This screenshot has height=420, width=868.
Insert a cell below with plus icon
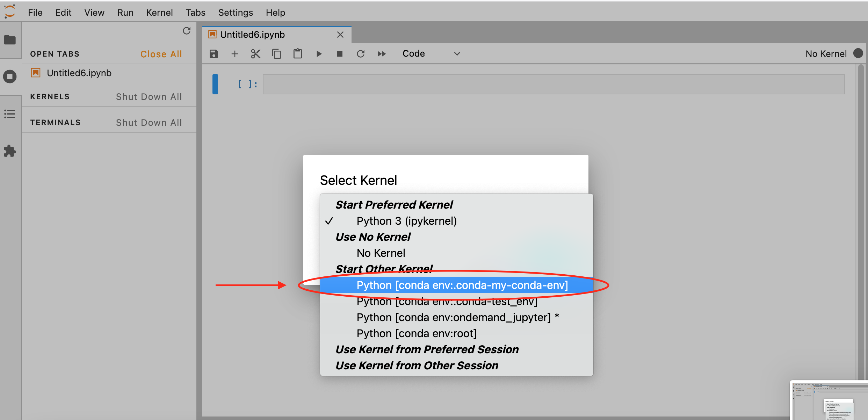tap(234, 54)
